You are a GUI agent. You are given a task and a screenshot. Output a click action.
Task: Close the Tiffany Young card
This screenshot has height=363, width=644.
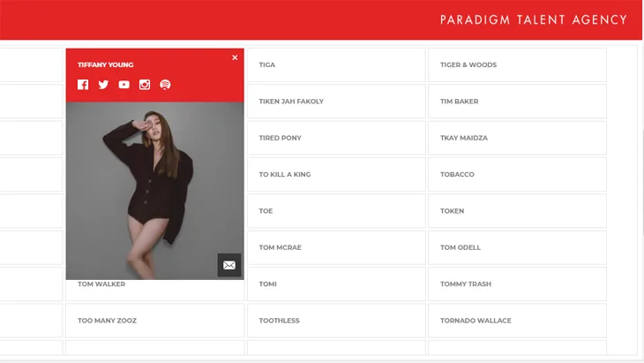coord(235,57)
